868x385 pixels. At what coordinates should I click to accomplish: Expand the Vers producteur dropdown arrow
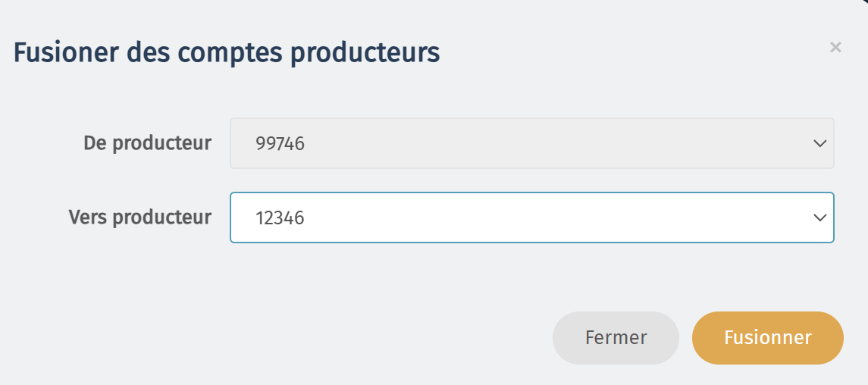pos(819,218)
